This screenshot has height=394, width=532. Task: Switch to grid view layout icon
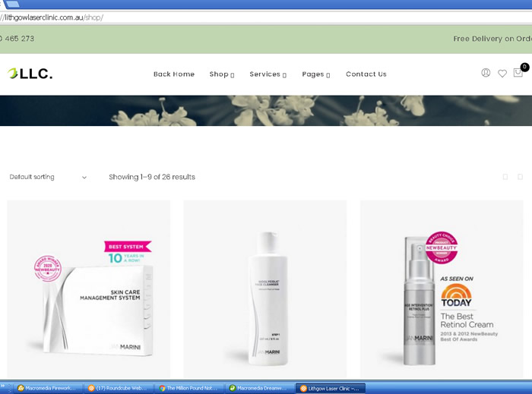(x=505, y=177)
